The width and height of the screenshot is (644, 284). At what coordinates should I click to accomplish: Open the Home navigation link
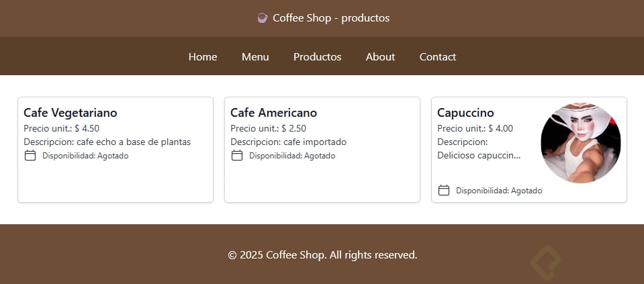pyautogui.click(x=203, y=57)
